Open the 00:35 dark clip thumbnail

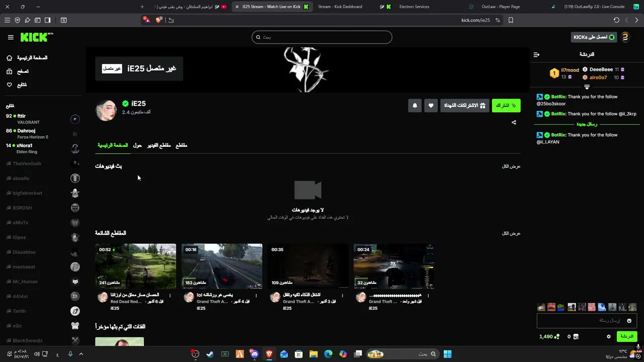[x=308, y=266]
